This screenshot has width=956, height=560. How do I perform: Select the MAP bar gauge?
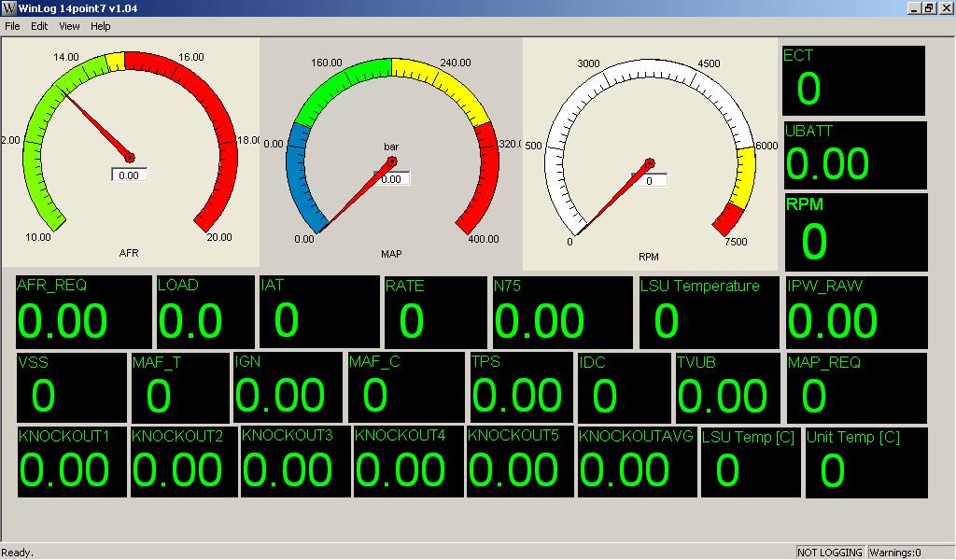pos(390,154)
